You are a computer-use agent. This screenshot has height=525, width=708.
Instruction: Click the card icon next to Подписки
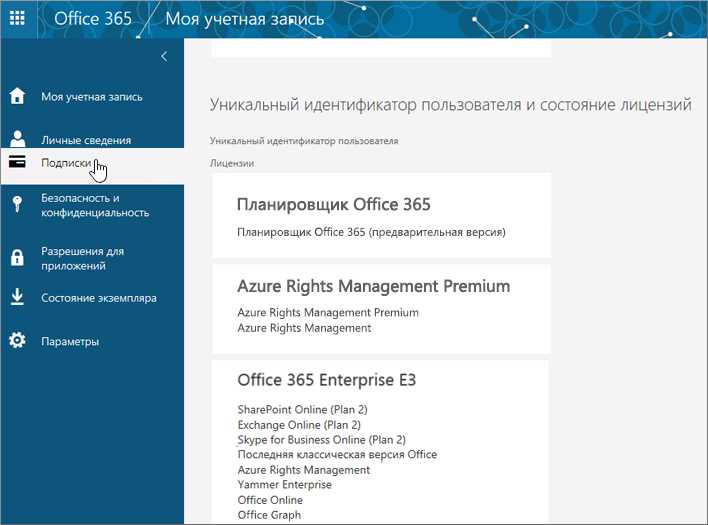[17, 162]
